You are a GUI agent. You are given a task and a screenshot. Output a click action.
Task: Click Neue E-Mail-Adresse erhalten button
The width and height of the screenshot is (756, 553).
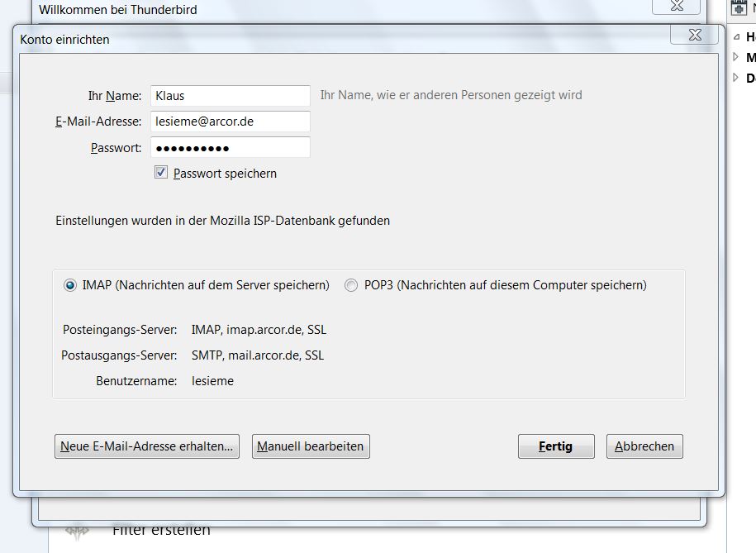click(146, 446)
